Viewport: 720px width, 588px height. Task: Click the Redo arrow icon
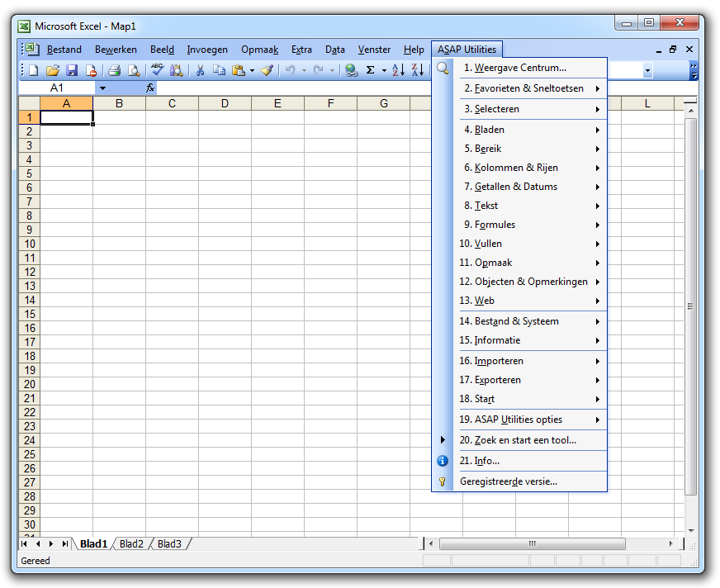(318, 70)
